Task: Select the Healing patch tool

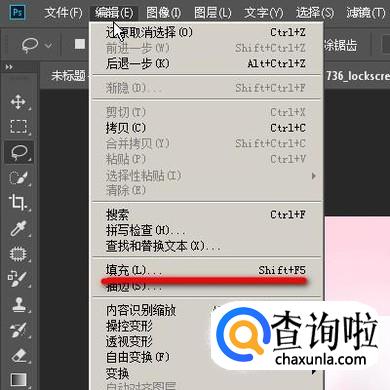Action: pos(18,254)
